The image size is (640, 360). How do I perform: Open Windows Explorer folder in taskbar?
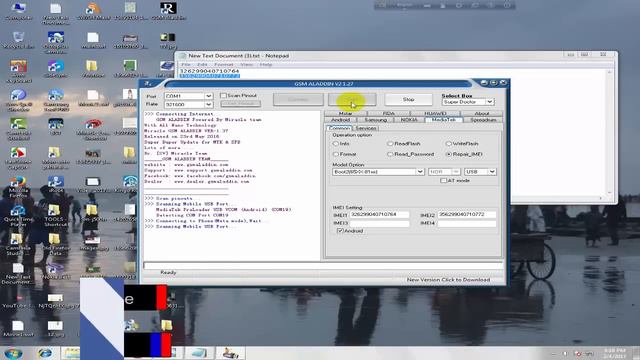point(71,353)
